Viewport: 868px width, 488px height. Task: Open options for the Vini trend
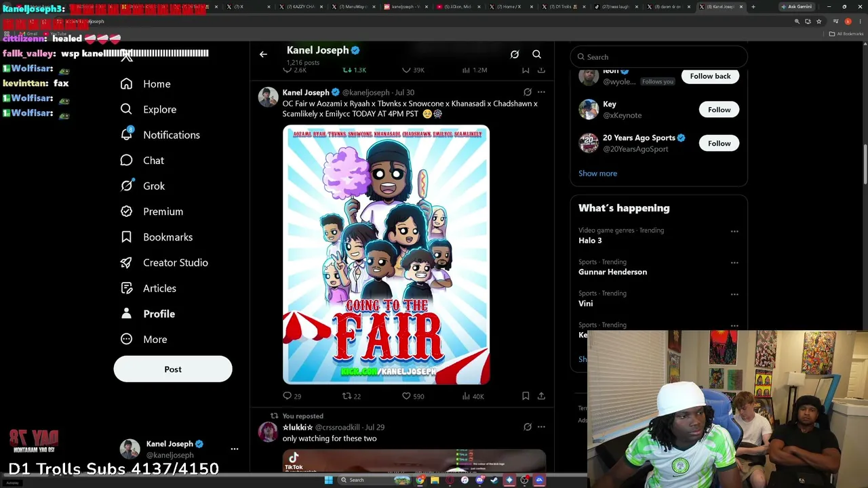click(x=734, y=294)
